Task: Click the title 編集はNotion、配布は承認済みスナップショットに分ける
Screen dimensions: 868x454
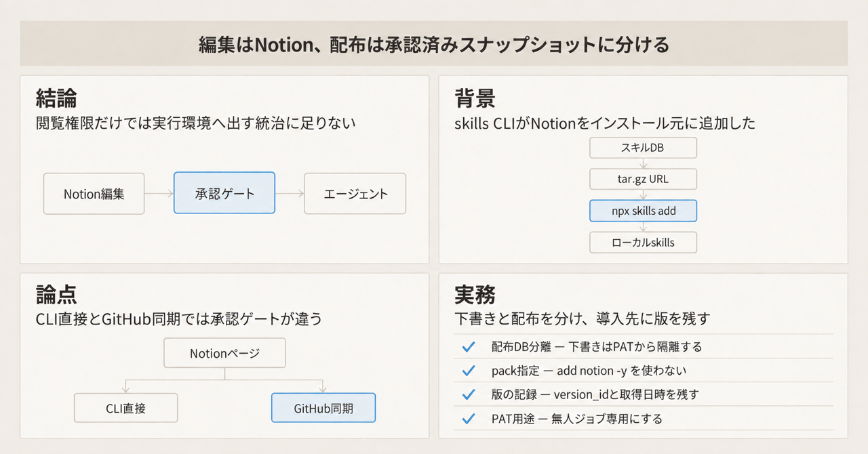Action: (x=434, y=45)
